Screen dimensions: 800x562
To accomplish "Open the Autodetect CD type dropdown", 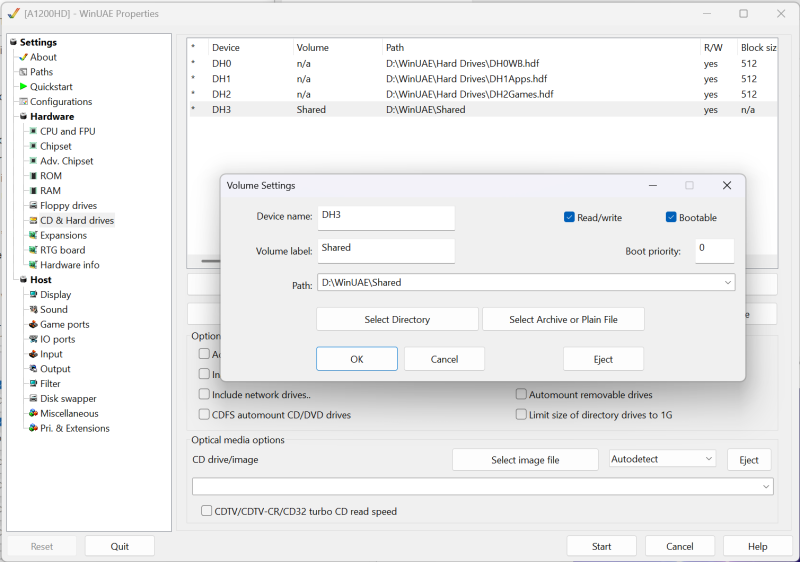I will click(x=709, y=458).
